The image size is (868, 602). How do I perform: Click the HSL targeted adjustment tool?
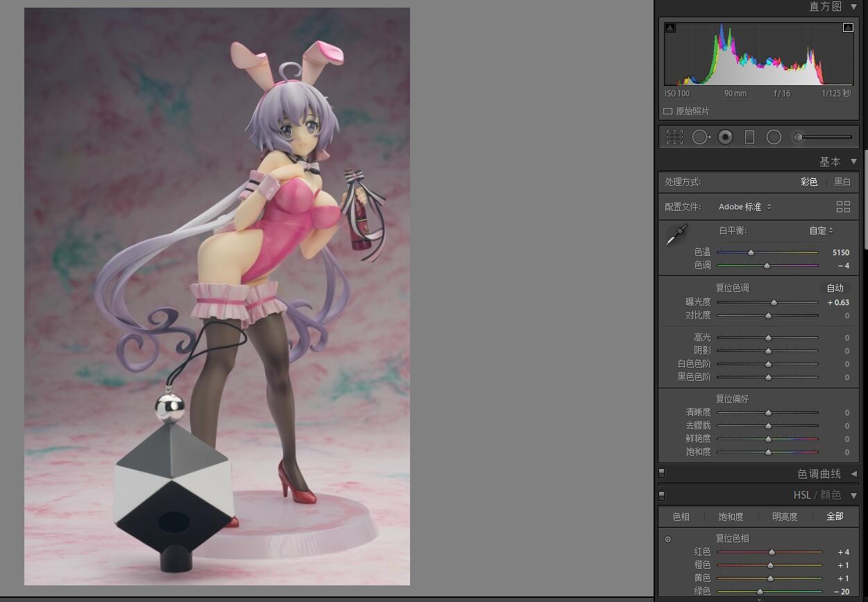(667, 539)
